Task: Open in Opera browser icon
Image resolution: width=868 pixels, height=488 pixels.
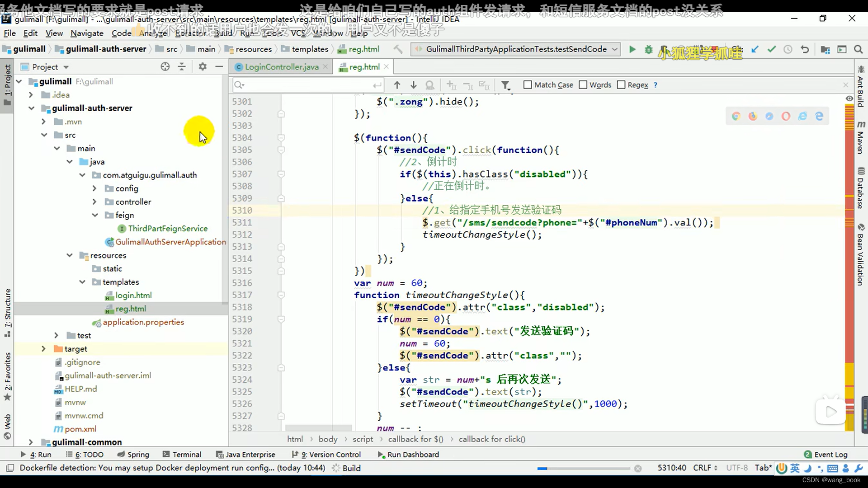Action: coord(786,117)
